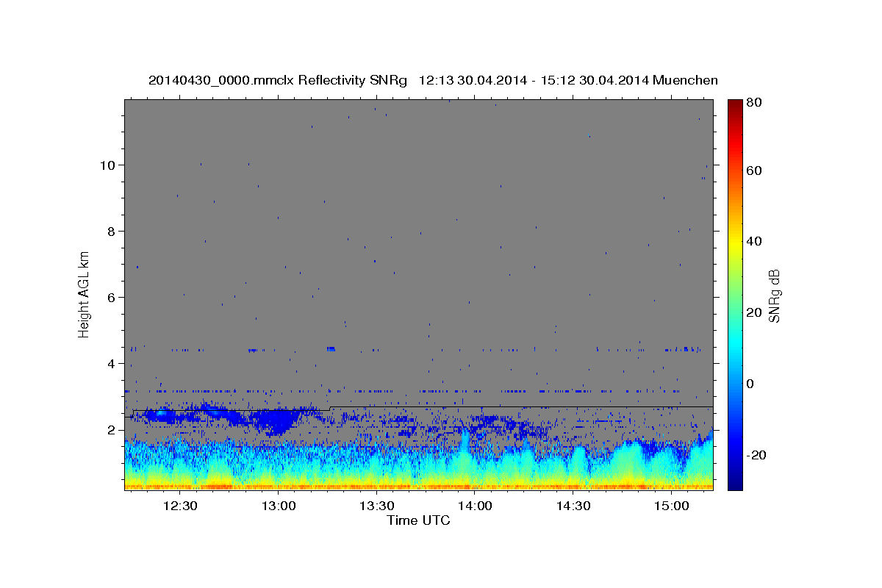Click the dark red top of the colorbar
This screenshot has width=882, height=588.
(734, 107)
